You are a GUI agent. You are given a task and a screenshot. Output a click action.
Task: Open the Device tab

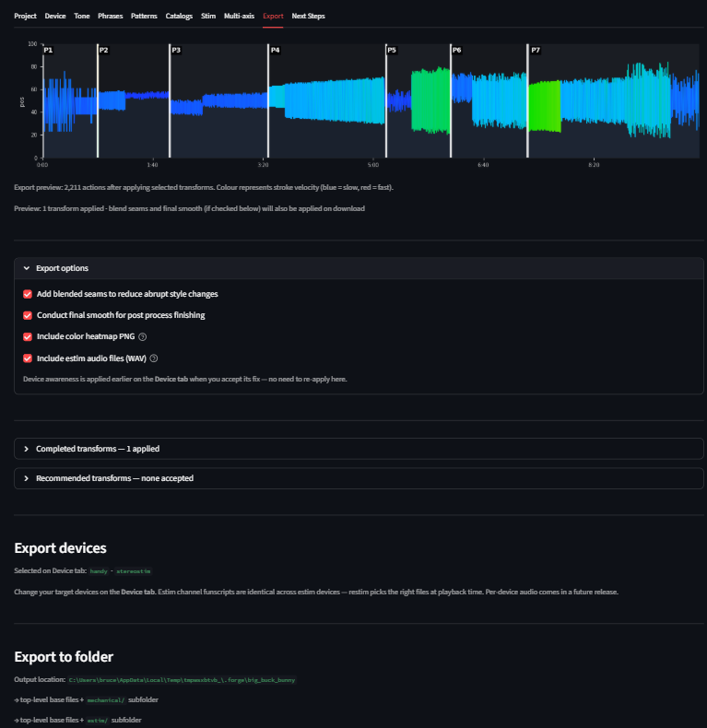click(55, 17)
